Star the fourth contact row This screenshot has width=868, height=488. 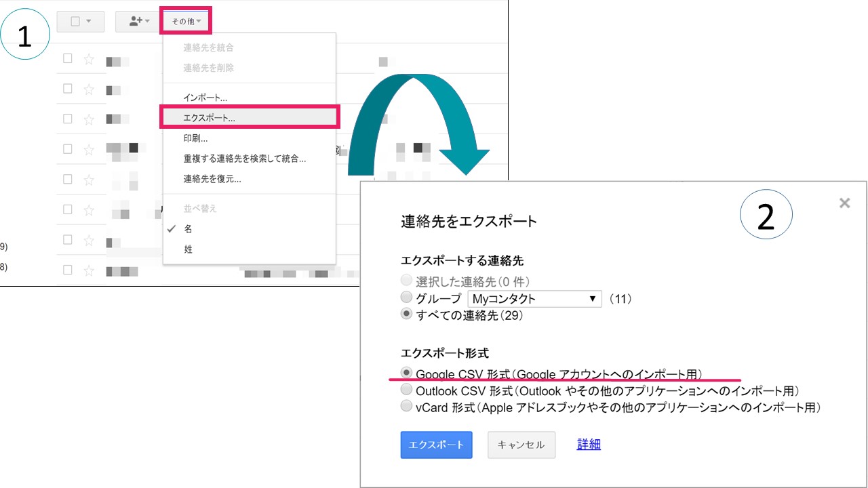[x=88, y=149]
